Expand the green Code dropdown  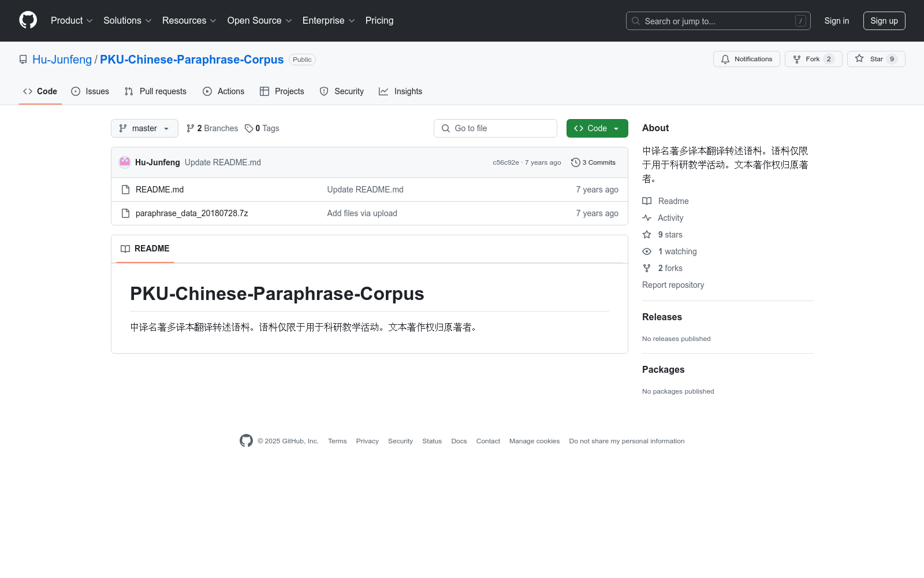click(597, 128)
